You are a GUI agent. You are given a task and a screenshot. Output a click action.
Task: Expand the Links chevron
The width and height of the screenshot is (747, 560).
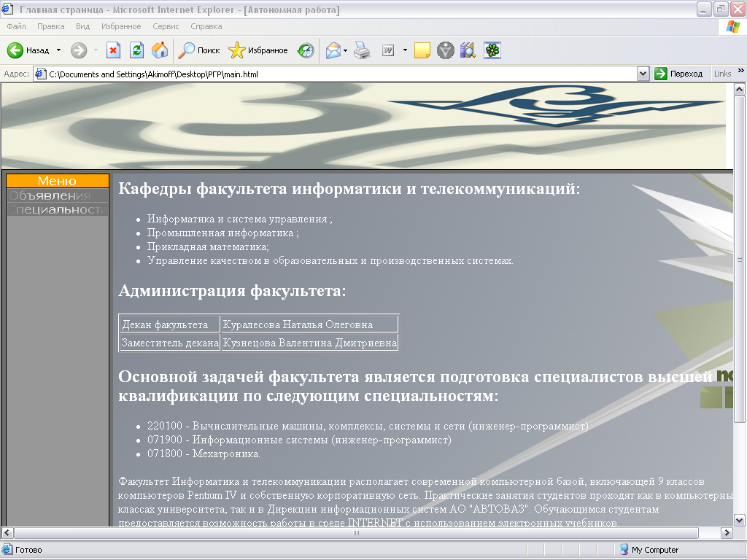coord(741,71)
